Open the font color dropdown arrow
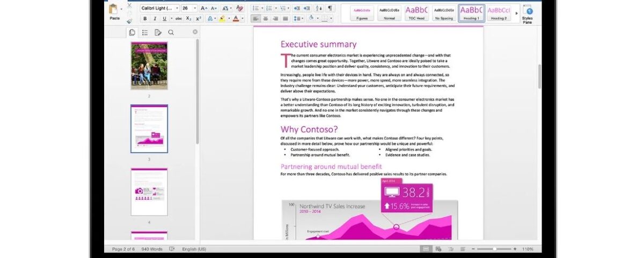This screenshot has height=258, width=644. [x=242, y=19]
